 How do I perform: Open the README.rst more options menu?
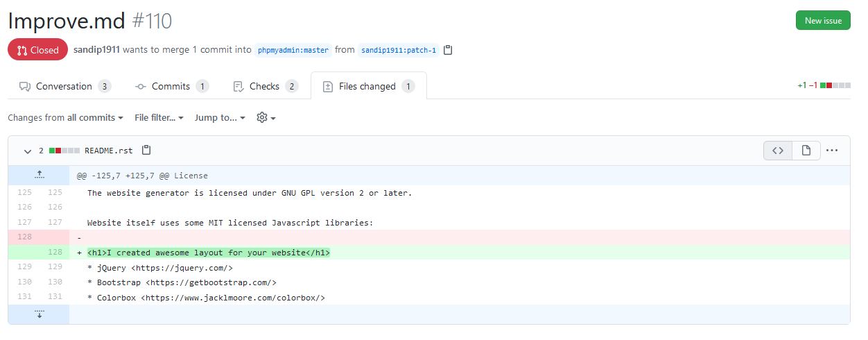(833, 151)
